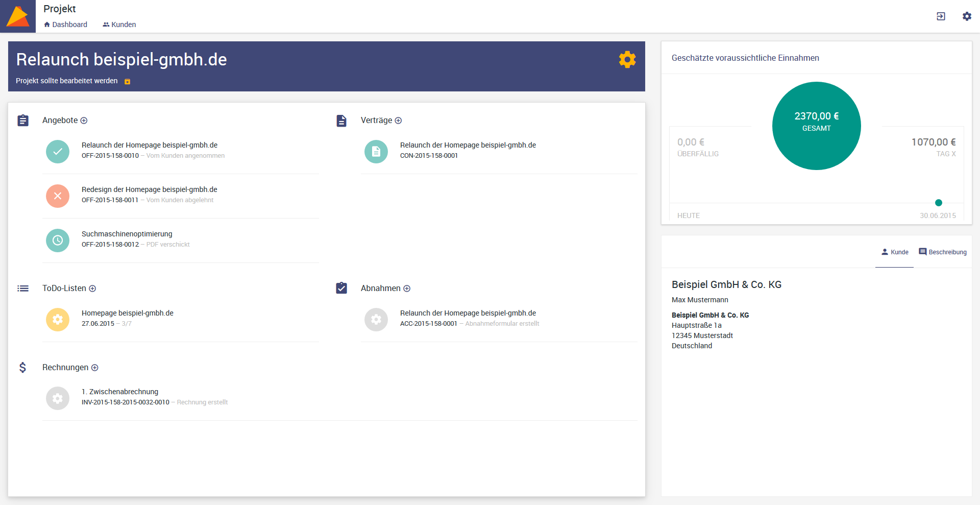Click the invoice Zwischenabrechnung gear icon
The height and width of the screenshot is (505, 980).
coord(58,398)
